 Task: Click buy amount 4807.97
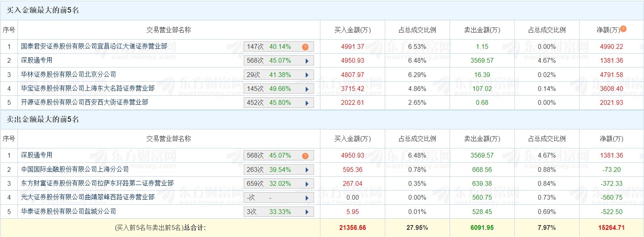[x=353, y=75]
